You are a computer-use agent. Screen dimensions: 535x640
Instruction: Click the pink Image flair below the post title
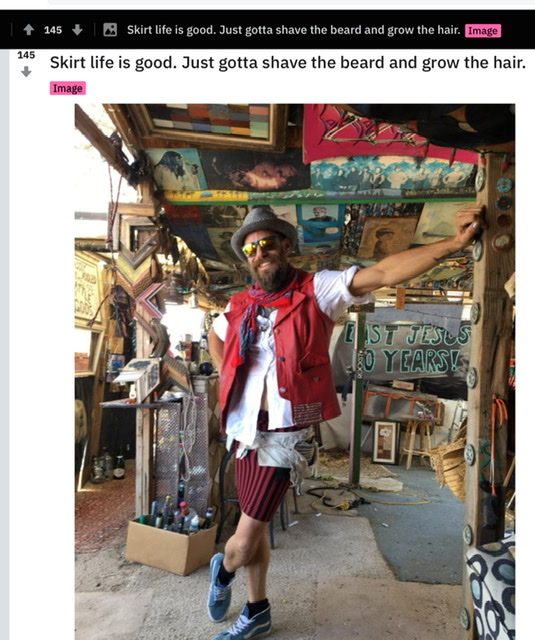click(x=68, y=88)
